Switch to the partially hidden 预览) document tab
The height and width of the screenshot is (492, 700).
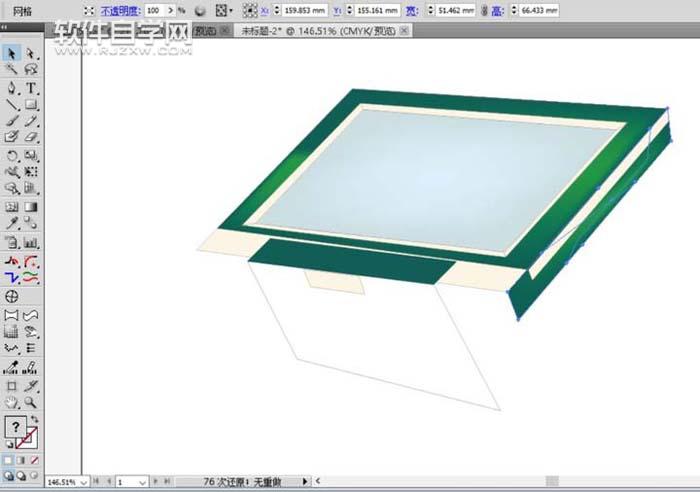tap(205, 30)
